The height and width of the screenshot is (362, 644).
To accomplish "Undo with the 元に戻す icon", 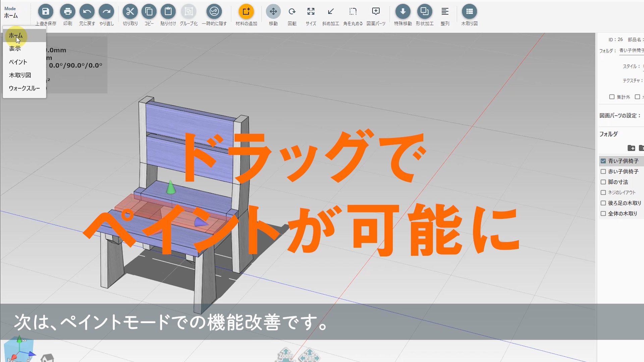I will 87,12.
